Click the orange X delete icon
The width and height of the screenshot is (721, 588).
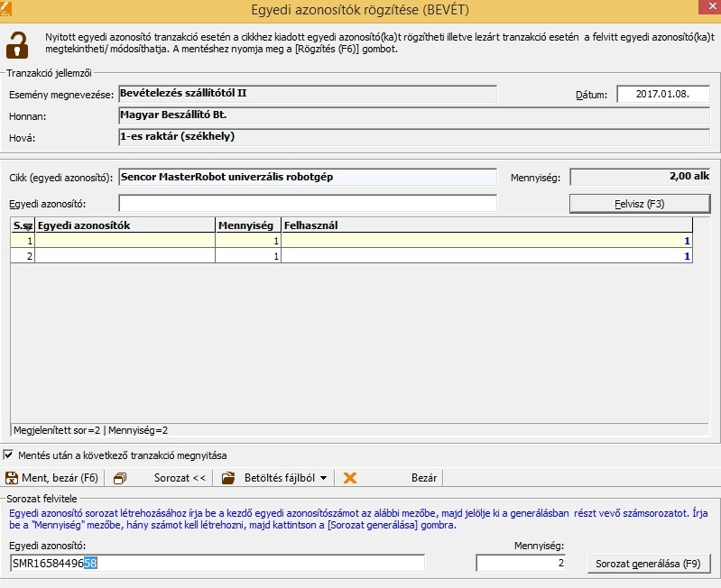350,478
